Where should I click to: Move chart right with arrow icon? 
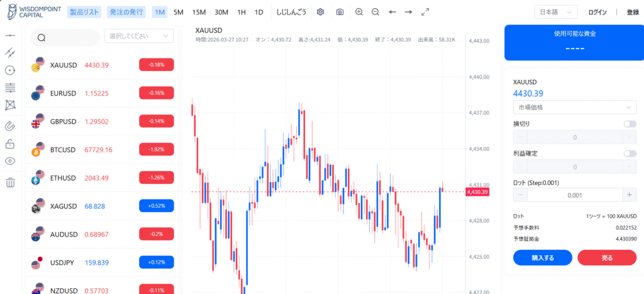[x=408, y=12]
